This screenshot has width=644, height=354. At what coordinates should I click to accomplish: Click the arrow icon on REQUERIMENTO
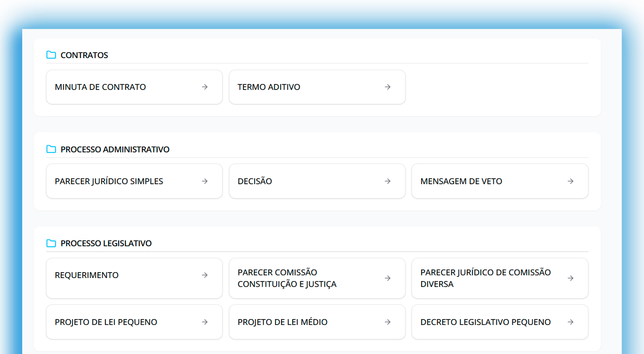pos(205,275)
